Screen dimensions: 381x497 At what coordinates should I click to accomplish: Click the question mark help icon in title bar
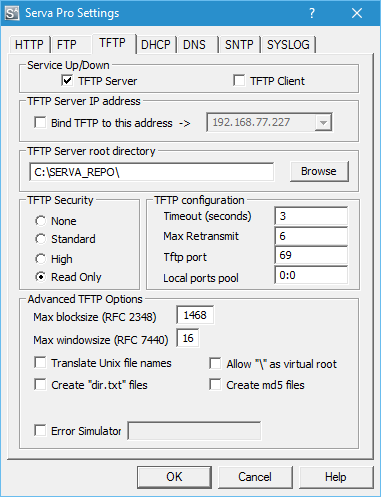(x=312, y=13)
